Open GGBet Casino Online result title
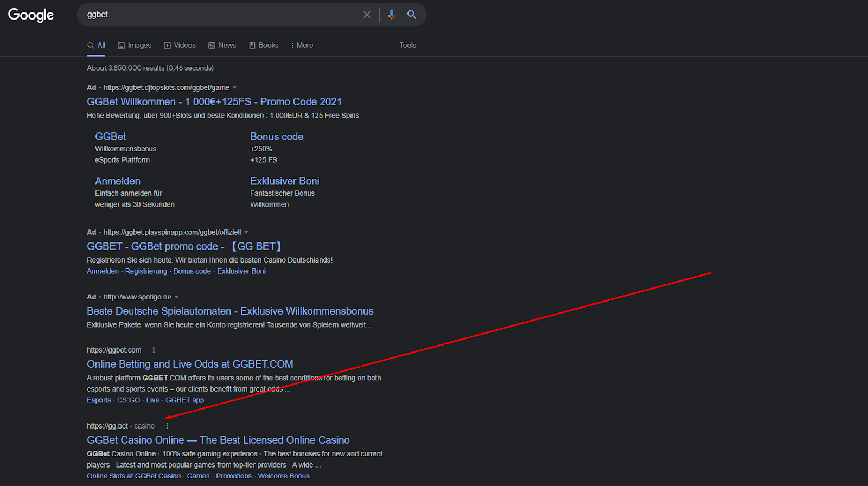 click(218, 440)
